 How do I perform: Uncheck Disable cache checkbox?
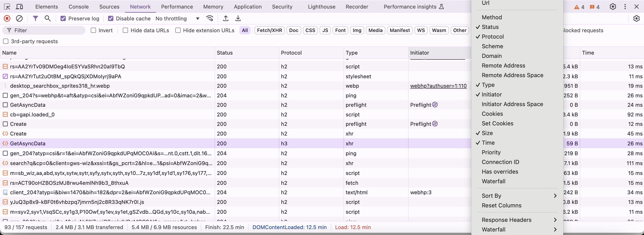pyautogui.click(x=110, y=18)
